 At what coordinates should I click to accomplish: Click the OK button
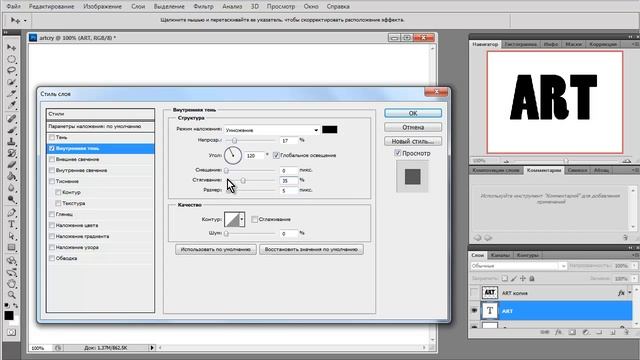tap(413, 113)
